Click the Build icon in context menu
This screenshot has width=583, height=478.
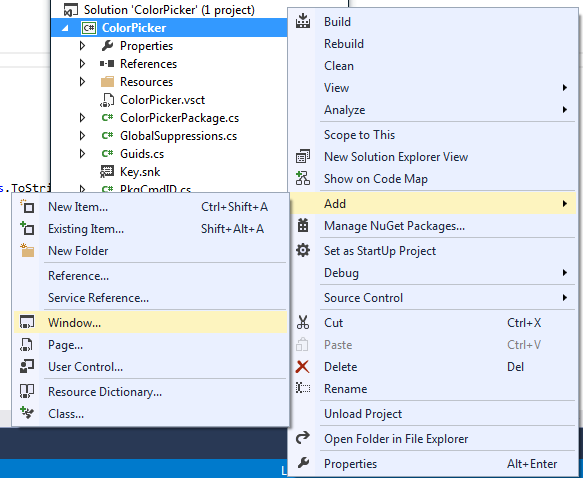303,21
